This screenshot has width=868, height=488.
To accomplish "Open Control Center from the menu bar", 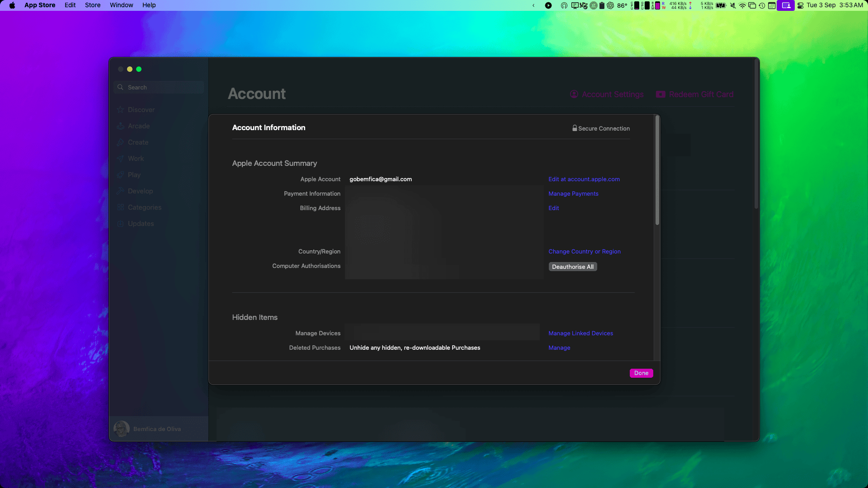I will click(800, 5).
